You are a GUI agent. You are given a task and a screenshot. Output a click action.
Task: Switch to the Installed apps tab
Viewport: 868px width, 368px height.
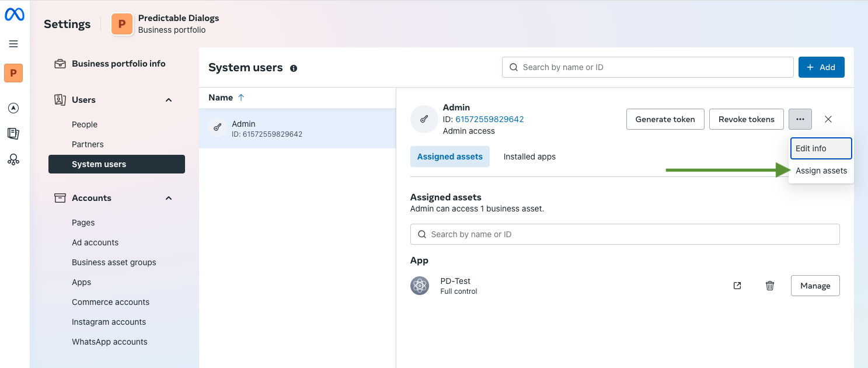[x=529, y=156]
